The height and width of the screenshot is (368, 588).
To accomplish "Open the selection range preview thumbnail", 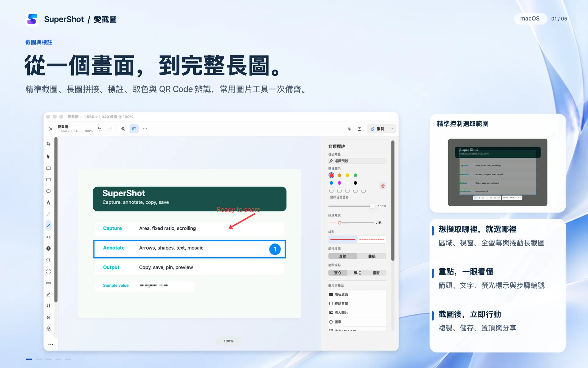I will coord(498,172).
